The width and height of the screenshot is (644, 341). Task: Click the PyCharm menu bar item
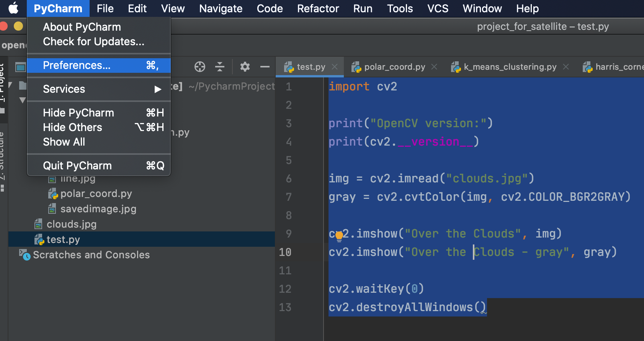pyautogui.click(x=58, y=8)
